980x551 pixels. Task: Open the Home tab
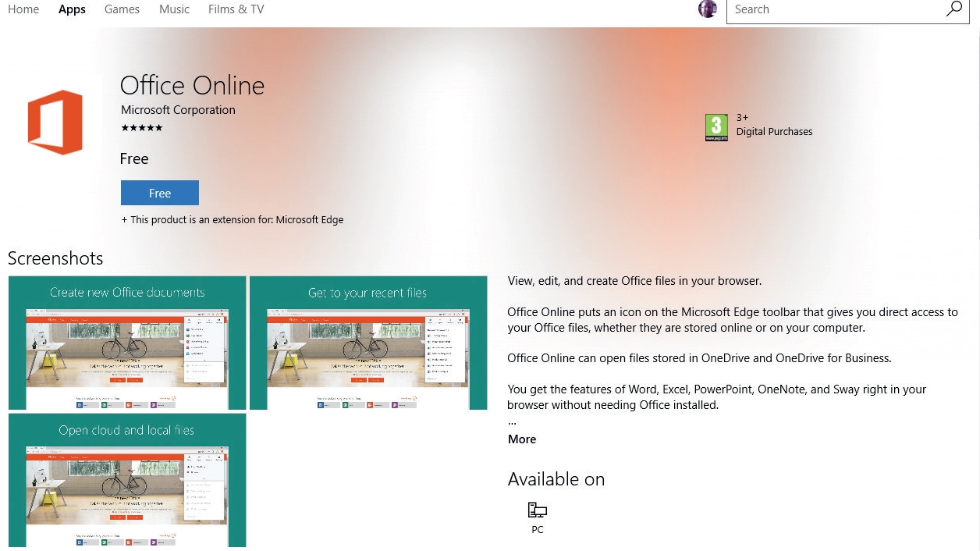coord(23,9)
